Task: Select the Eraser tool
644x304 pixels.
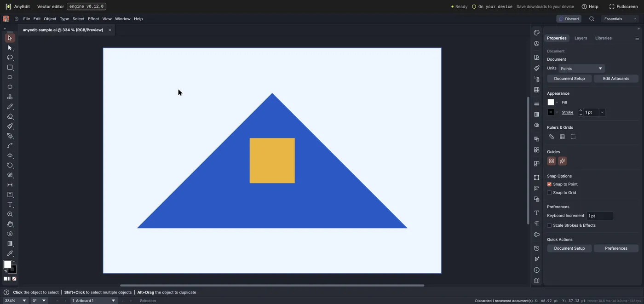Action: tap(10, 116)
